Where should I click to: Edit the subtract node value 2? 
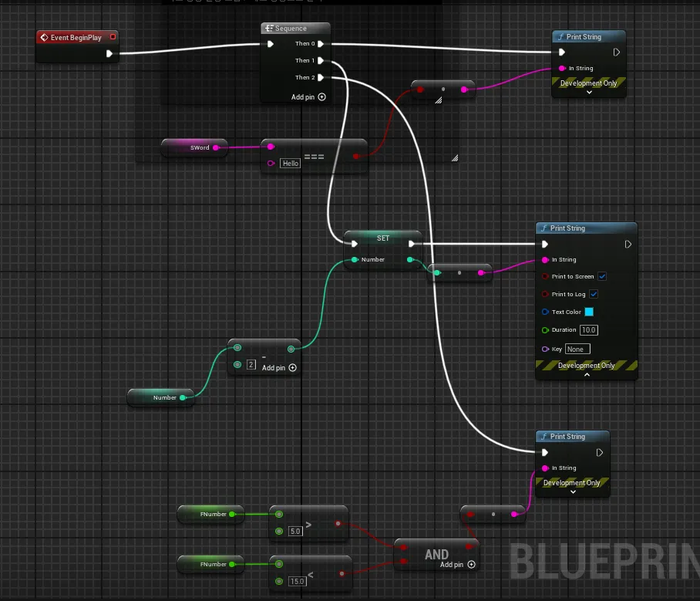click(251, 365)
